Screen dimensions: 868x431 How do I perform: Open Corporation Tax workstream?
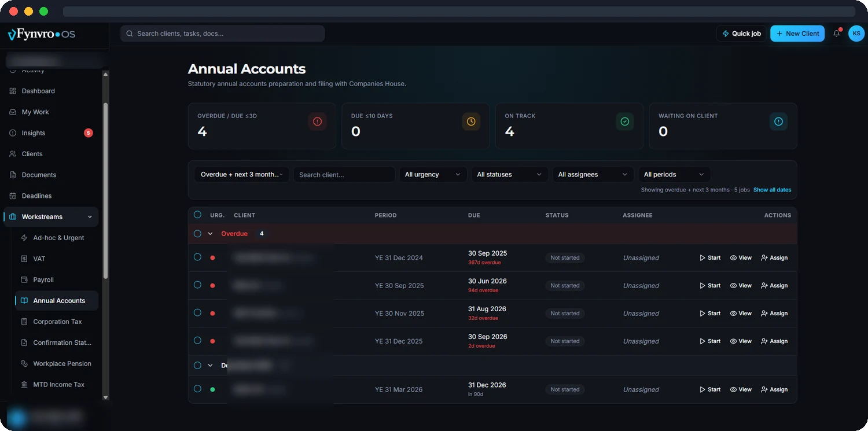[x=57, y=322]
